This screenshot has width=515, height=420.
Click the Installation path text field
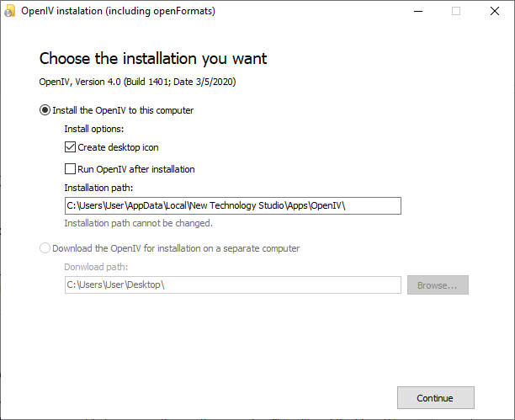[233, 205]
